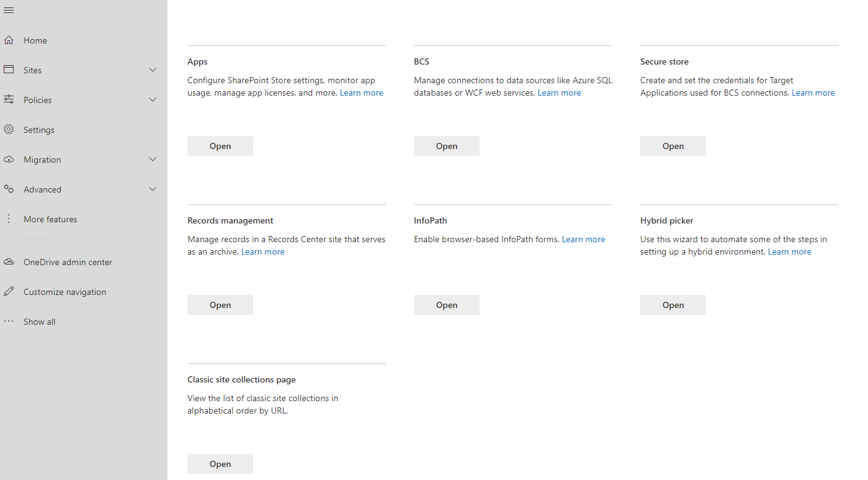Click the Home house icon
This screenshot has width=868, height=480.
(x=9, y=40)
